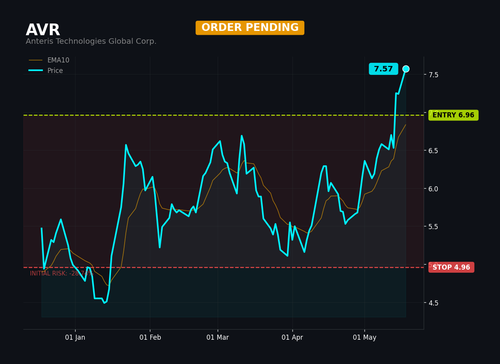500x364 pixels.
Task: Click the Price legend entry
Action: click(46, 70)
